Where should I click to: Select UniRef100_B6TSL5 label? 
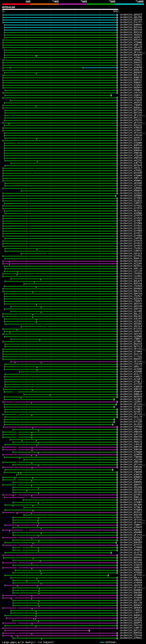pos(131,346)
